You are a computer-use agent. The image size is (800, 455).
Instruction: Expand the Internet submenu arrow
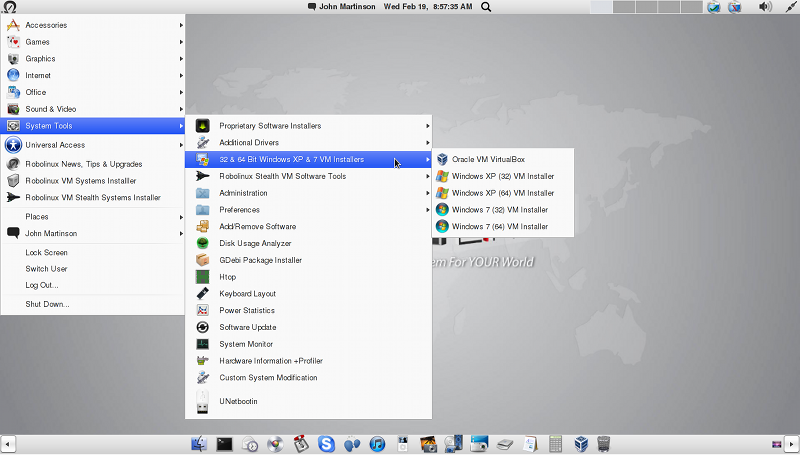point(181,75)
